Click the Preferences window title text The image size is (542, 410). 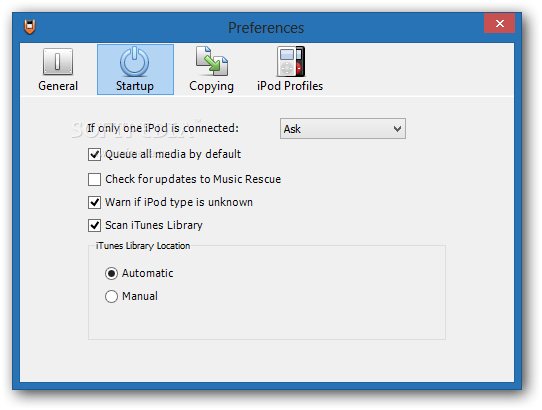click(266, 28)
